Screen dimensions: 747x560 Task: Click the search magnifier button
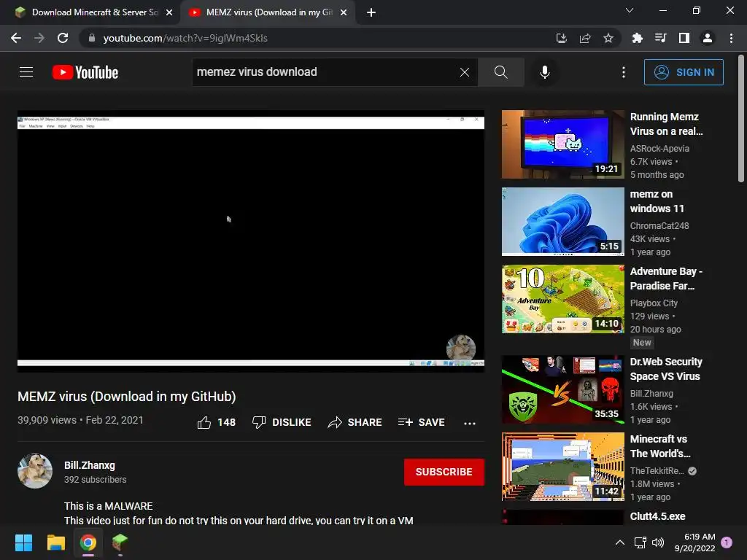[x=500, y=72]
